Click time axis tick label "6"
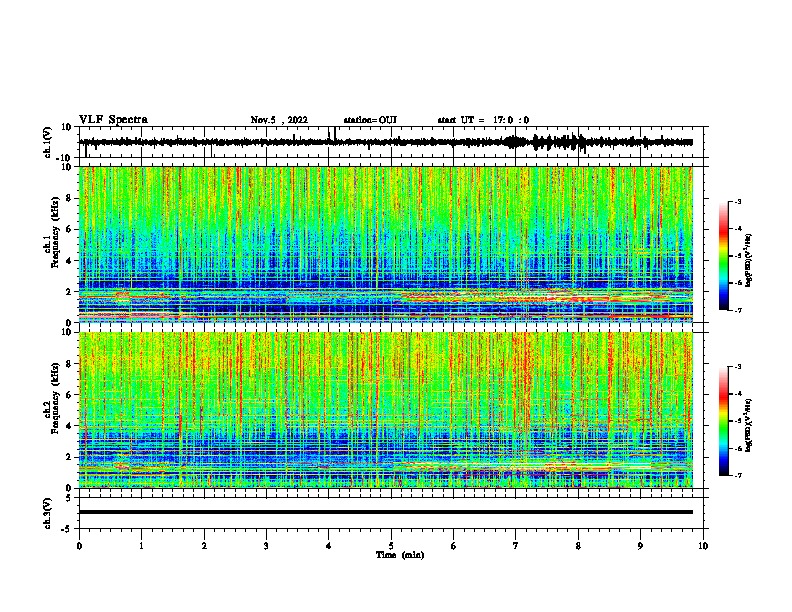Image resolution: width=792 pixels, height=612 pixels. (454, 546)
